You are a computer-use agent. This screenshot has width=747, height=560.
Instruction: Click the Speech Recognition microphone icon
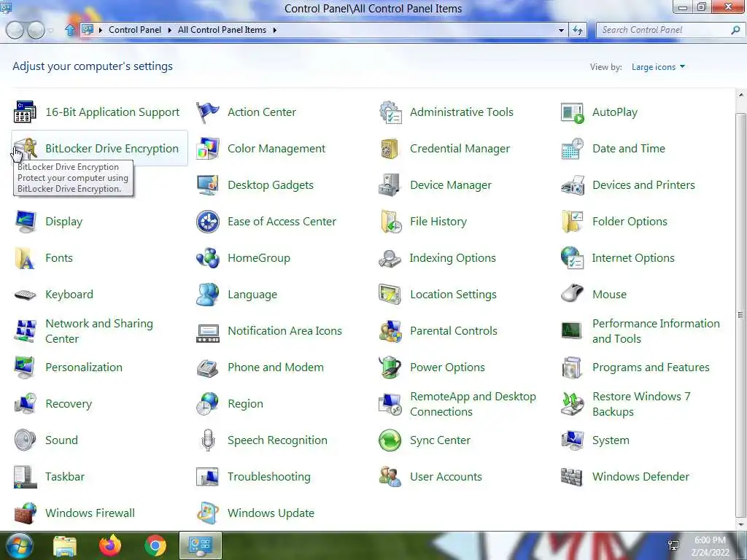[208, 440]
